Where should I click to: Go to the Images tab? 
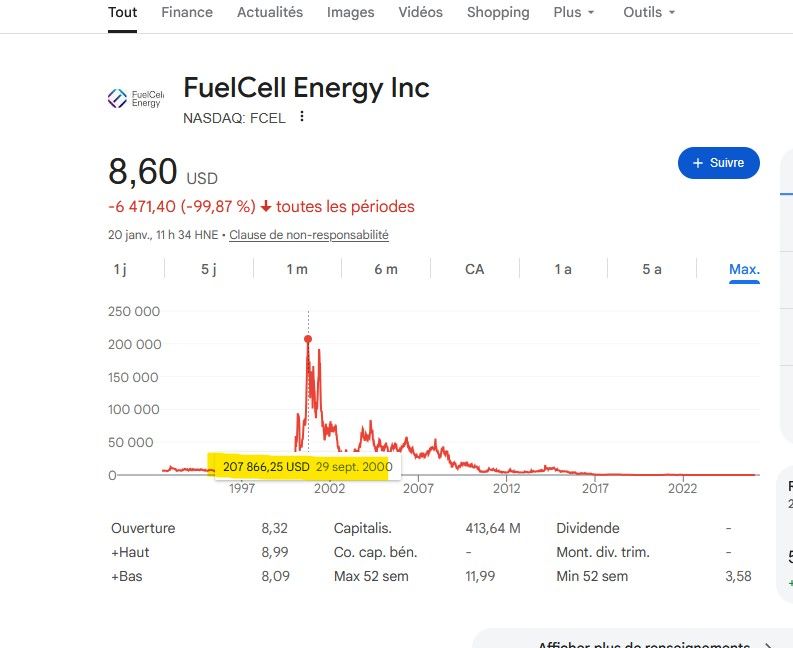350,12
